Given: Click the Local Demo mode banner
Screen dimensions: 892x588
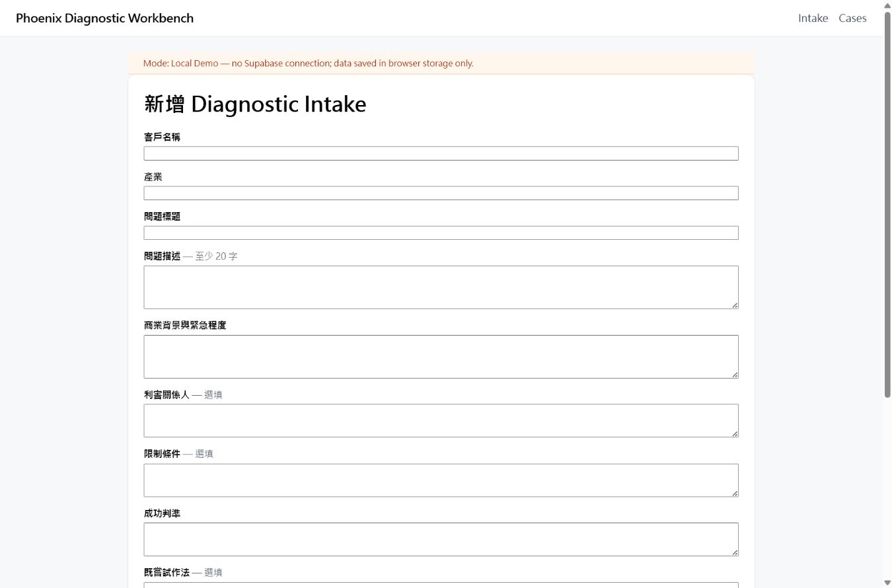Looking at the screenshot, I should point(441,63).
